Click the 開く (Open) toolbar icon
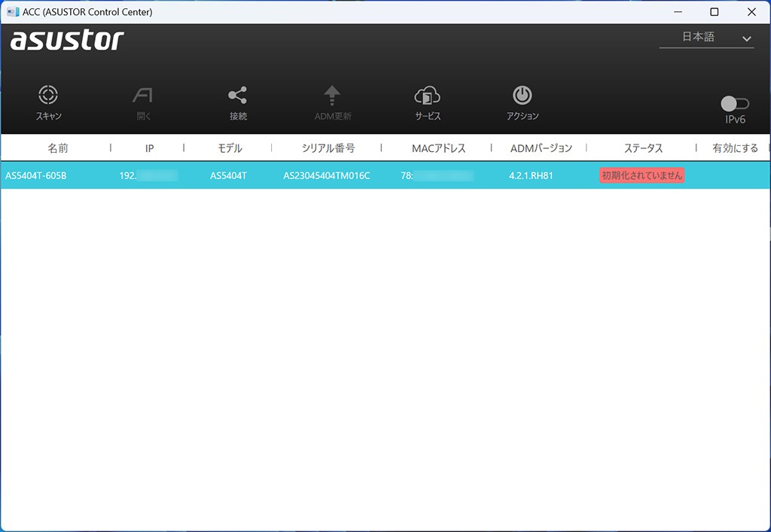 click(x=142, y=96)
